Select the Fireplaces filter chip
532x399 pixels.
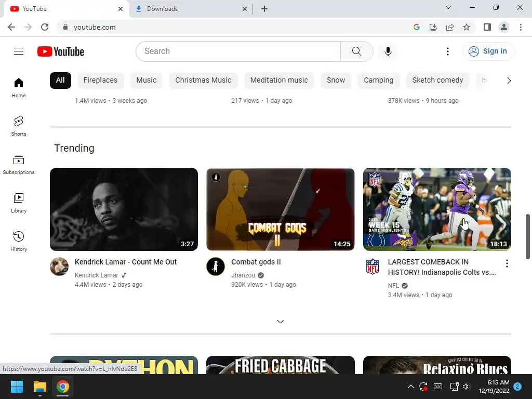(100, 80)
